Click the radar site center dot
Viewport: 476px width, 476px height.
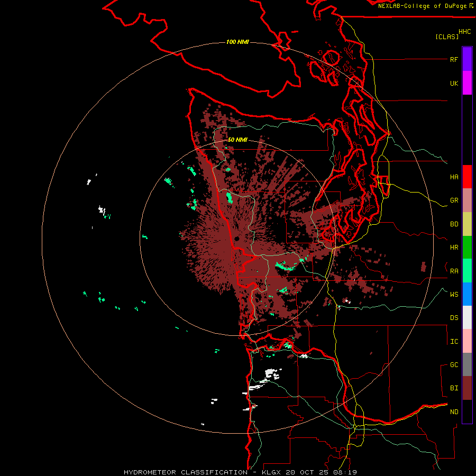point(236,239)
